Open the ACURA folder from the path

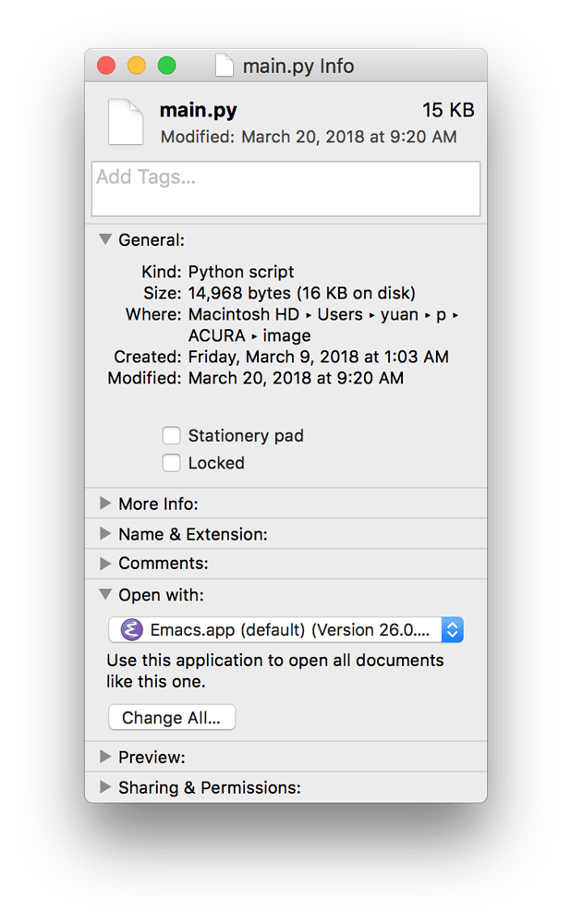214,335
